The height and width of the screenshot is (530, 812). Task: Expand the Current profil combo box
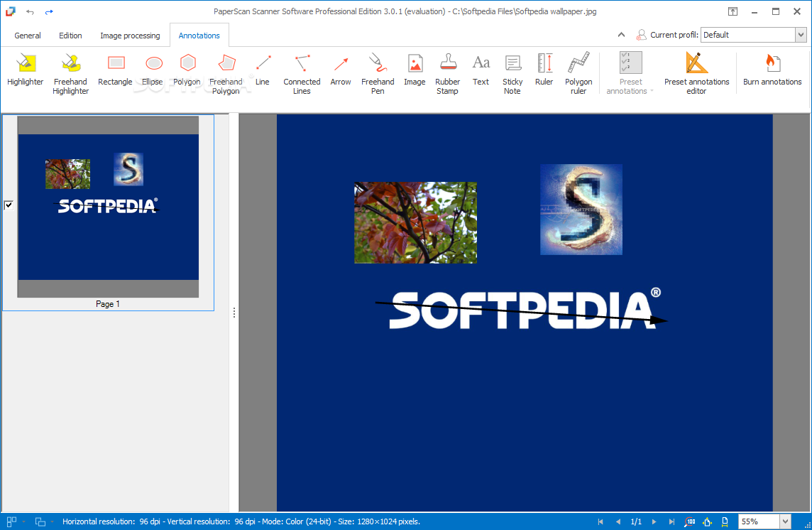click(801, 35)
